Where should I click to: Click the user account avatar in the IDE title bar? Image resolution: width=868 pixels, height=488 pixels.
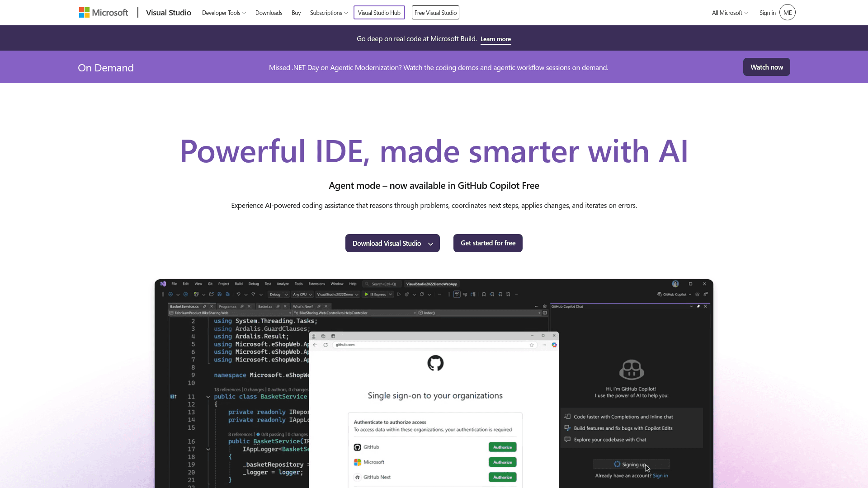[x=675, y=284]
